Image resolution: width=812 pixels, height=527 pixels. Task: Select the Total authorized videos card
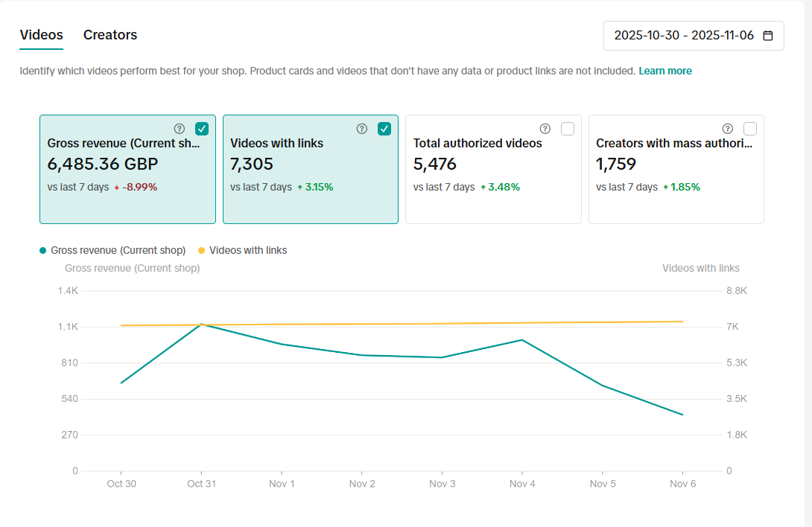(493, 170)
